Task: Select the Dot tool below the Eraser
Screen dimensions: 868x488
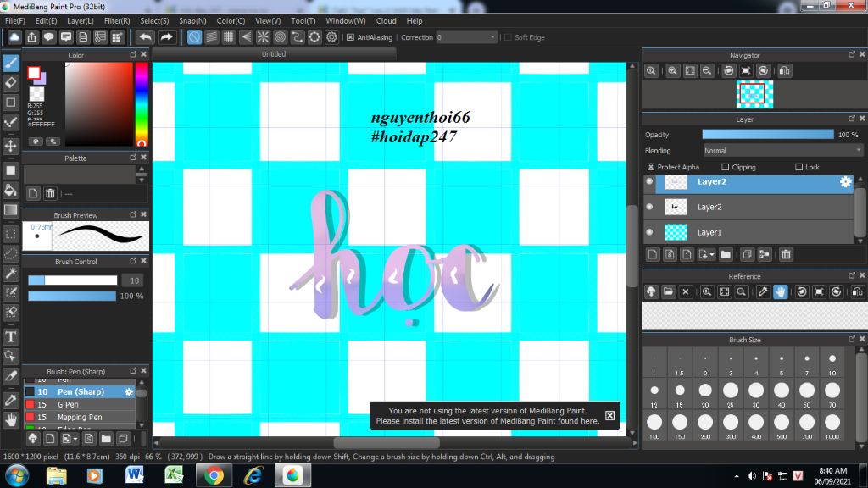Action: pyautogui.click(x=10, y=103)
